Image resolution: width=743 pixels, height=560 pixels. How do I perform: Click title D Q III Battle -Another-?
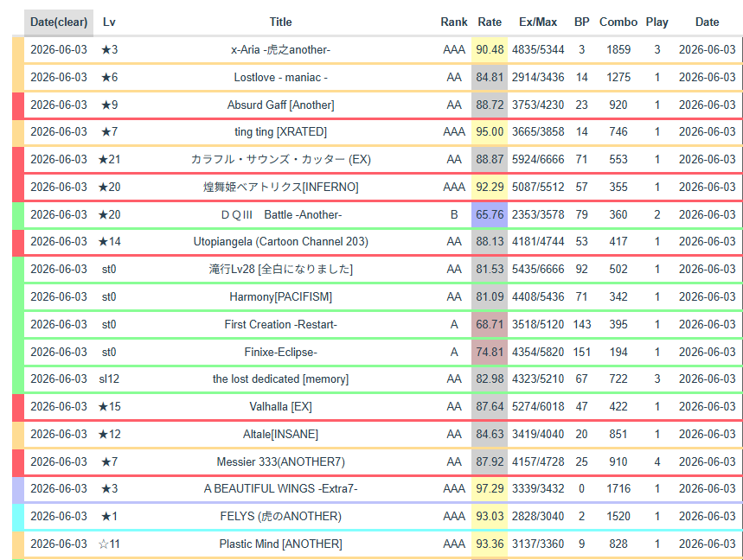(280, 214)
